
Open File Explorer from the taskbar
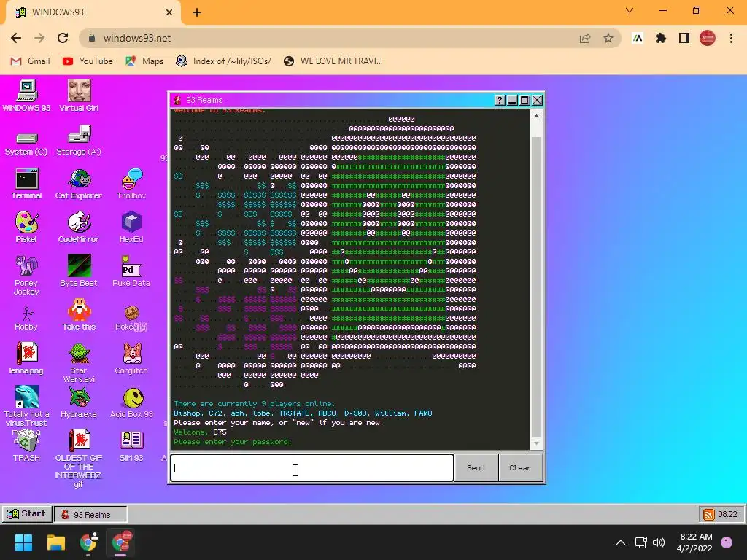55,542
